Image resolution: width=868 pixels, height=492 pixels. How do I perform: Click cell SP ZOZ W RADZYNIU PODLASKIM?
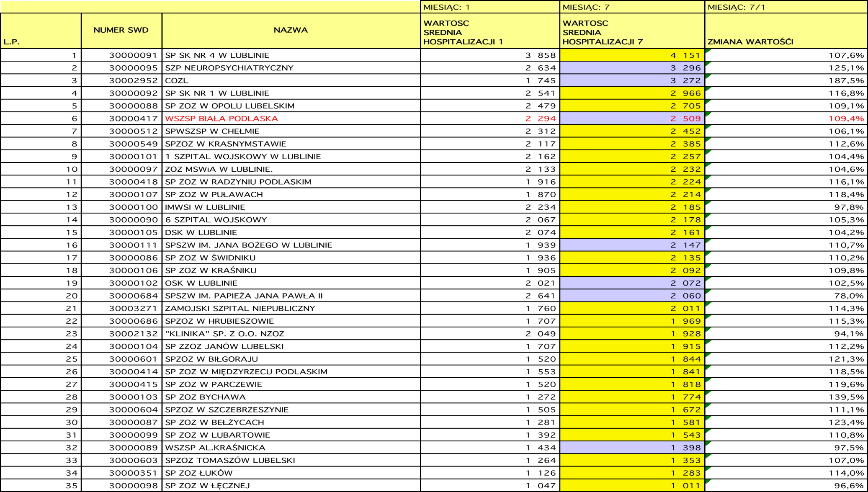291,182
